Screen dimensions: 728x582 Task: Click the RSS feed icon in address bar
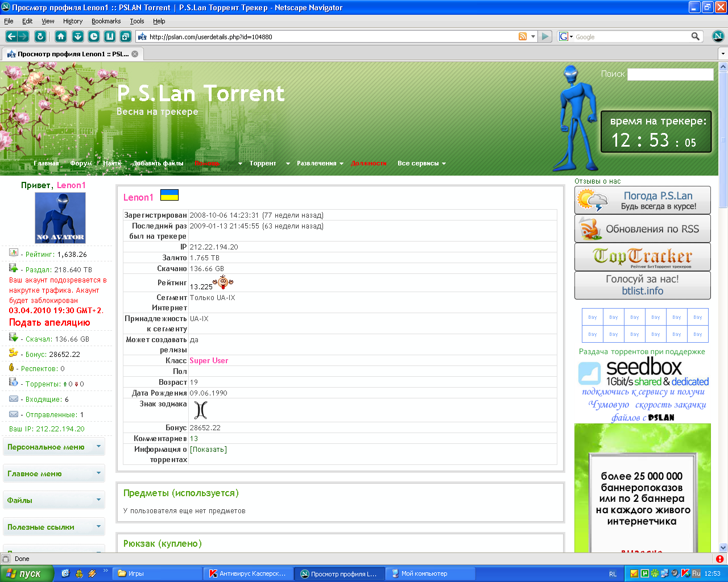click(523, 36)
